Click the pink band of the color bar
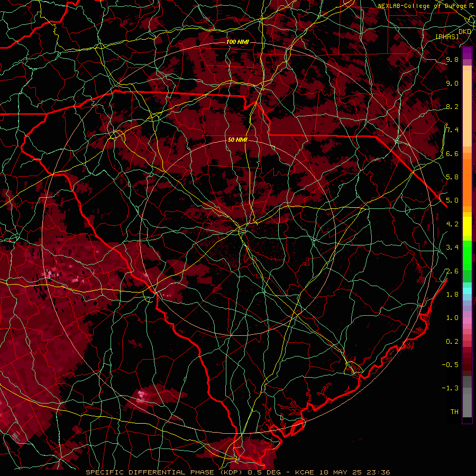Image resolution: width=476 pixels, height=476 pixels. [467, 321]
